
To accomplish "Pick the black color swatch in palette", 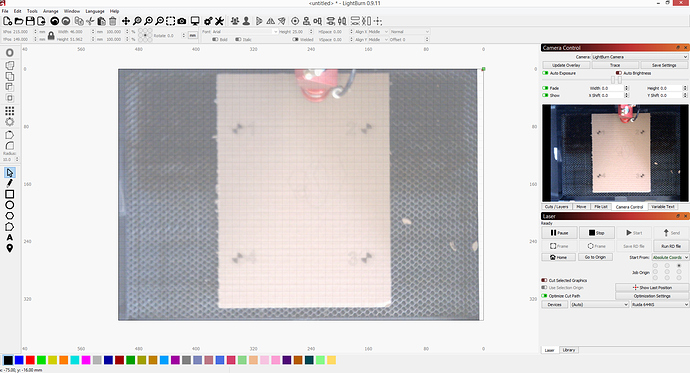I will point(8,360).
